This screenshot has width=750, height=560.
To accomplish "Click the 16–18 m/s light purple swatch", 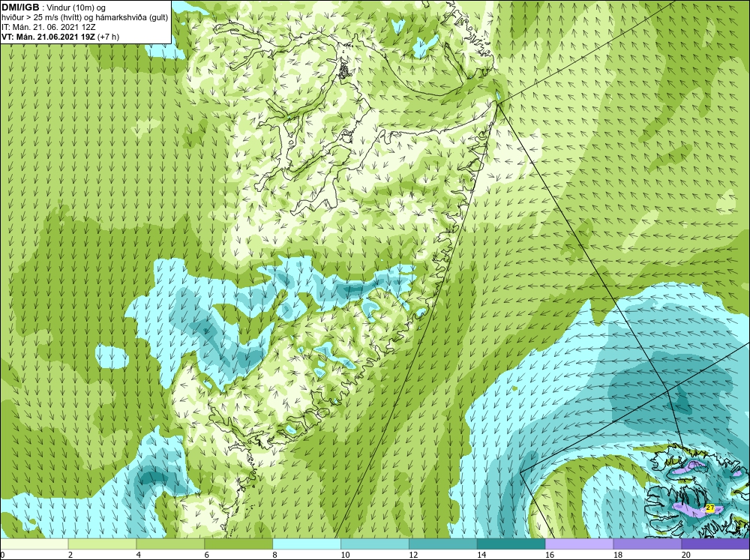I will [579, 544].
